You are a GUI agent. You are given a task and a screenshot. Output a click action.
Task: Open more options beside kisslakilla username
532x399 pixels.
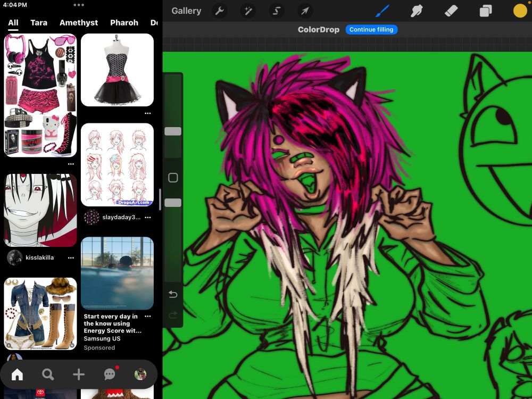click(71, 258)
